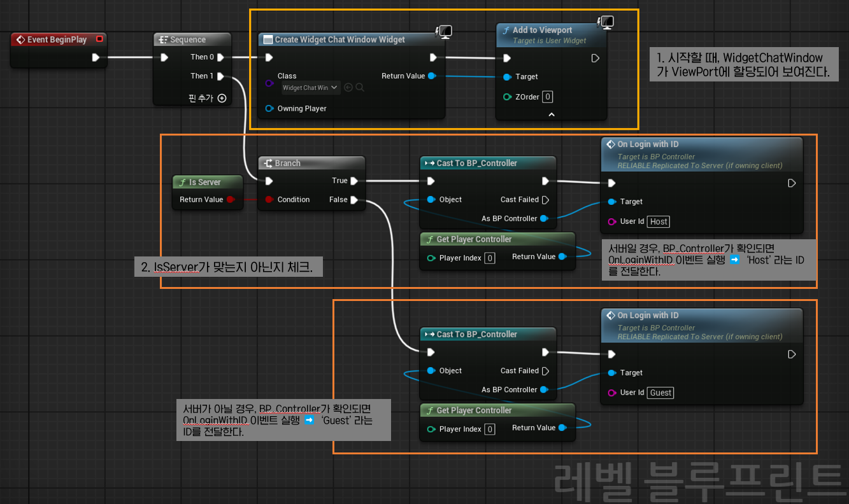Click the False exec pin on Branch
The image size is (849, 504).
pyautogui.click(x=354, y=200)
